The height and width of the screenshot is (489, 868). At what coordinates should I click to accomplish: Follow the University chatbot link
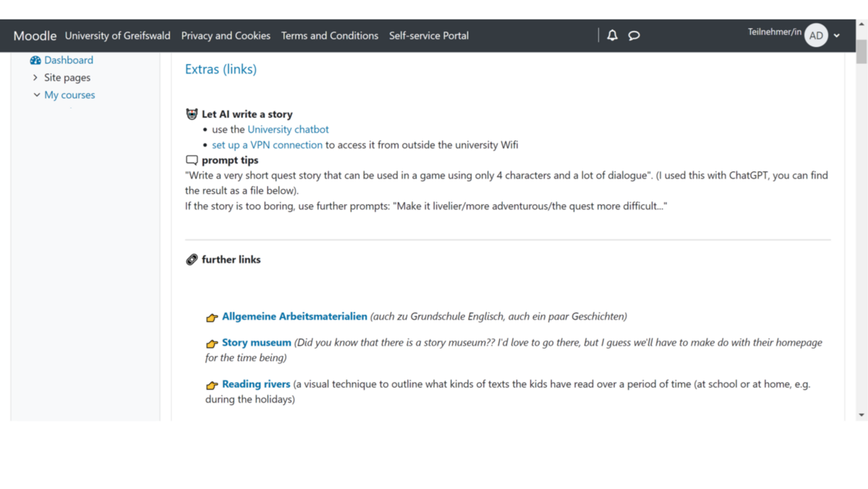click(288, 129)
